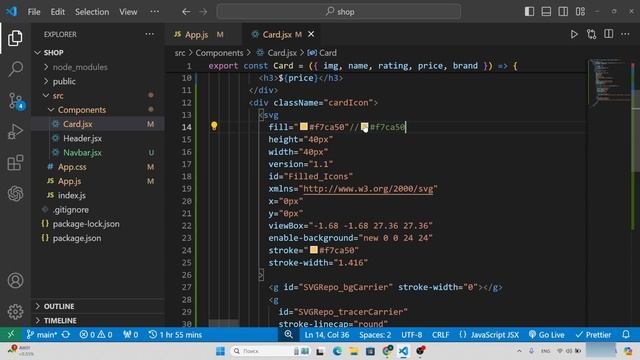Open the w3.org svg link on line 19
Viewport: 640px width, 360px height.
[x=368, y=189]
